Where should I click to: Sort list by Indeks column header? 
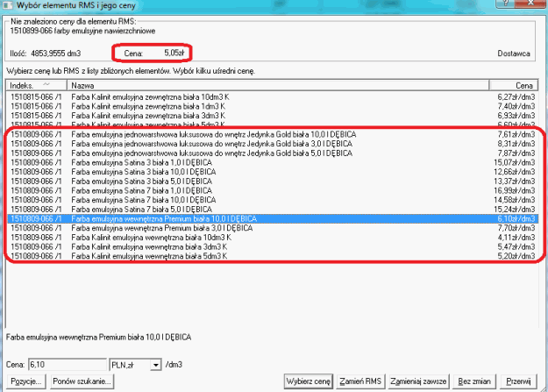tap(35, 86)
